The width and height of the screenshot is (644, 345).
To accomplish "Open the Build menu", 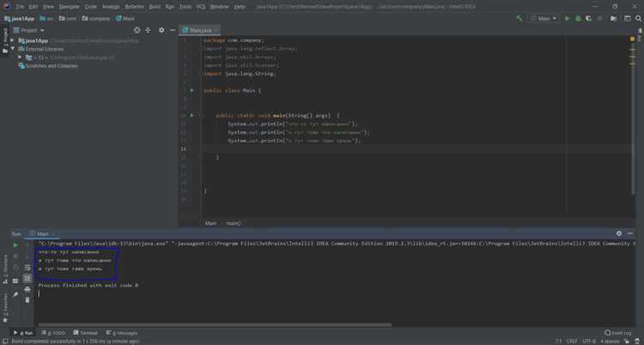I will (155, 7).
